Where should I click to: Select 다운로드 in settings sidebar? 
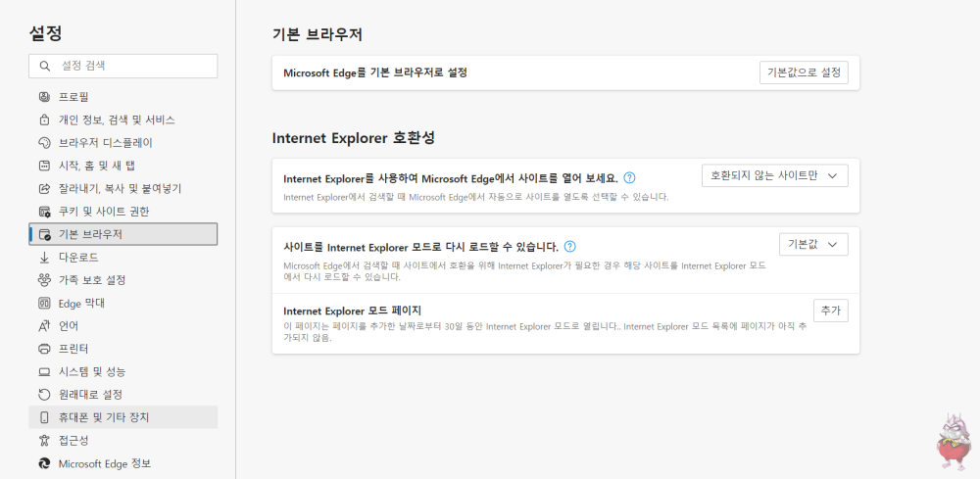[x=123, y=258]
